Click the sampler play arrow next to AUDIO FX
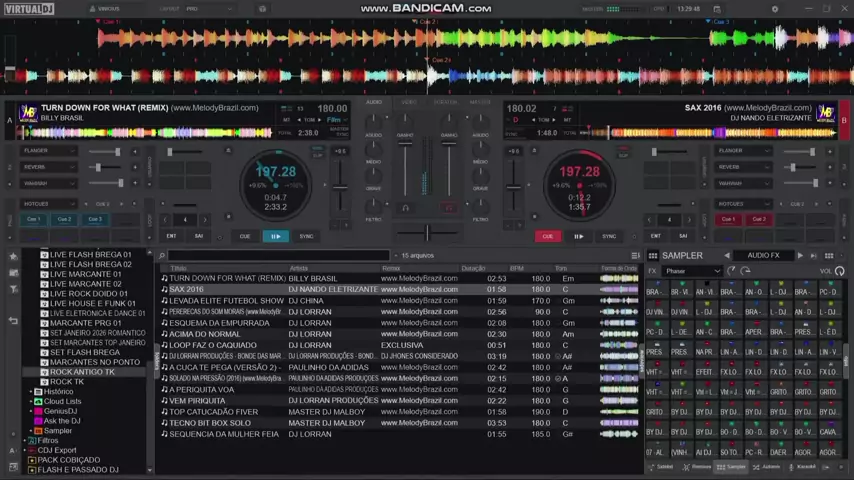The width and height of the screenshot is (854, 480). 800,256
